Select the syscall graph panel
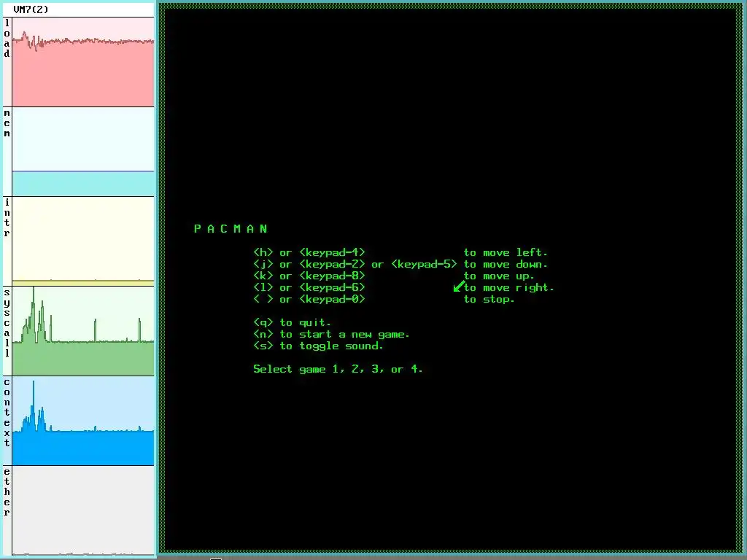Image resolution: width=747 pixels, height=560 pixels. 83,331
